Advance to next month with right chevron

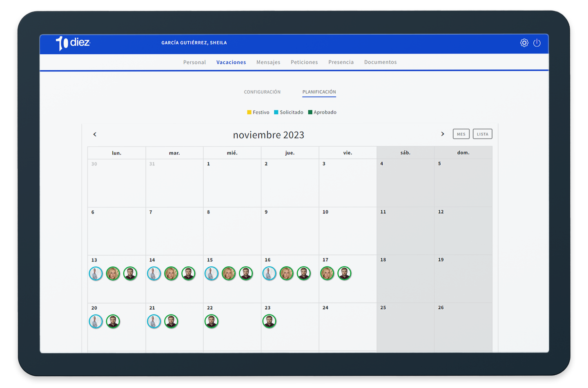(442, 134)
